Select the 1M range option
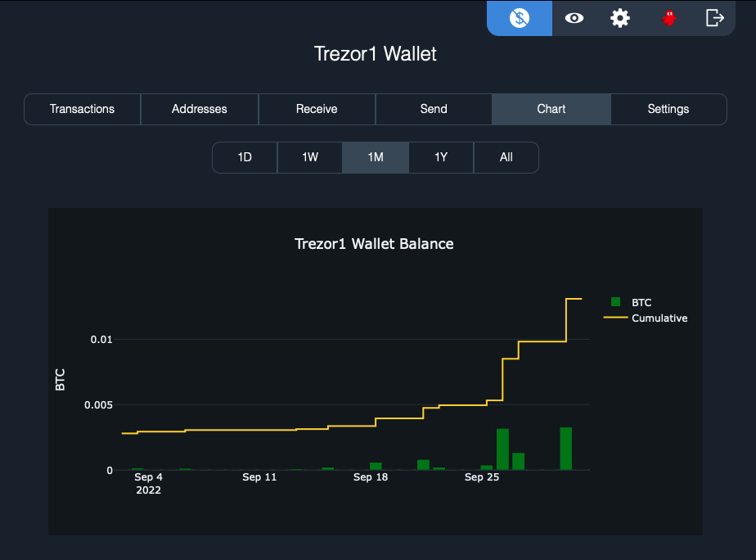756x560 pixels. point(375,157)
